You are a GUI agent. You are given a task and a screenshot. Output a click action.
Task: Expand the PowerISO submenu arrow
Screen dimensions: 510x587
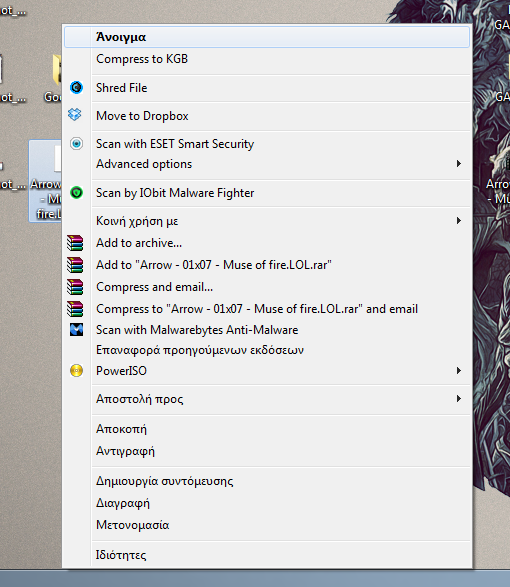click(x=459, y=371)
